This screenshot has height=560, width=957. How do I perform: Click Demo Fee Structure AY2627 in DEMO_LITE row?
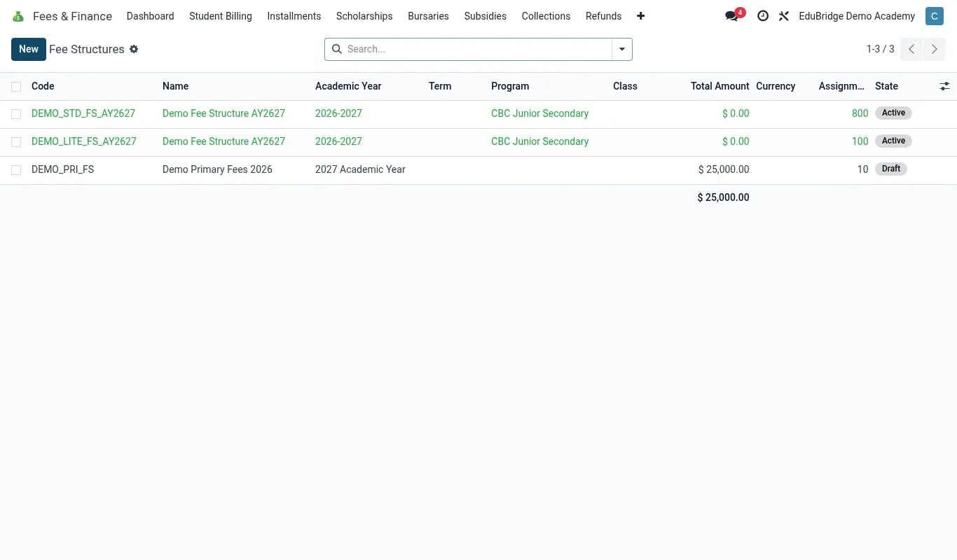click(223, 141)
